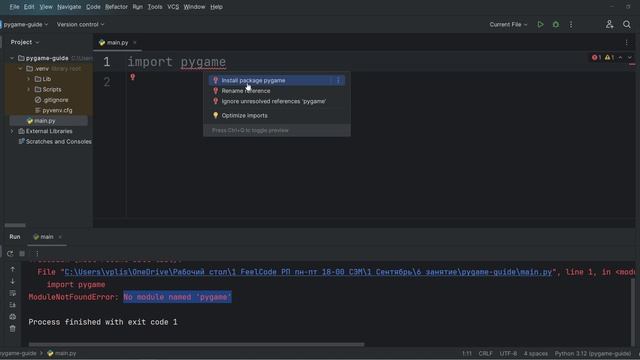Open Run toolbar more options
640x360 pixels.
(x=37, y=253)
